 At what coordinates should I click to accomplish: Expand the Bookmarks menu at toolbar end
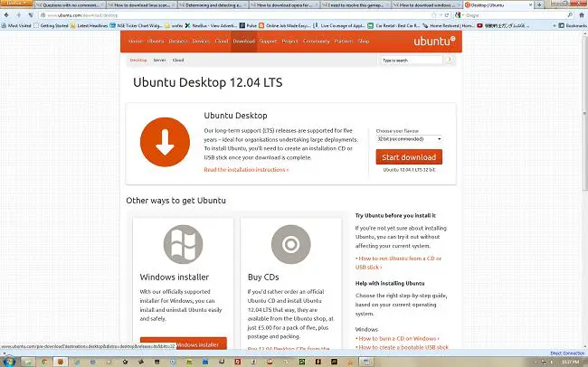pos(573,25)
